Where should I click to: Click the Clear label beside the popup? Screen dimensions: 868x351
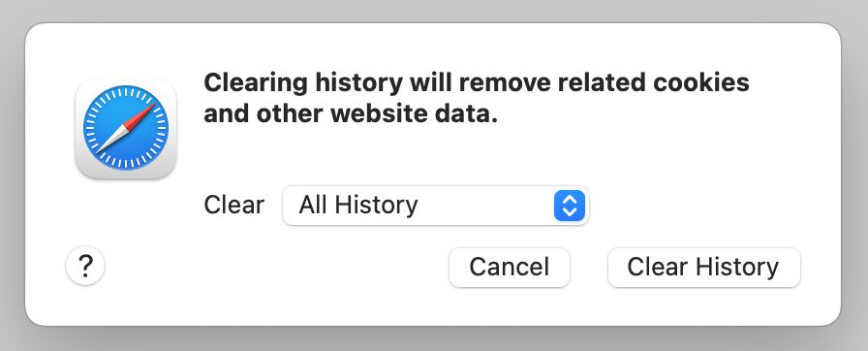click(x=233, y=206)
